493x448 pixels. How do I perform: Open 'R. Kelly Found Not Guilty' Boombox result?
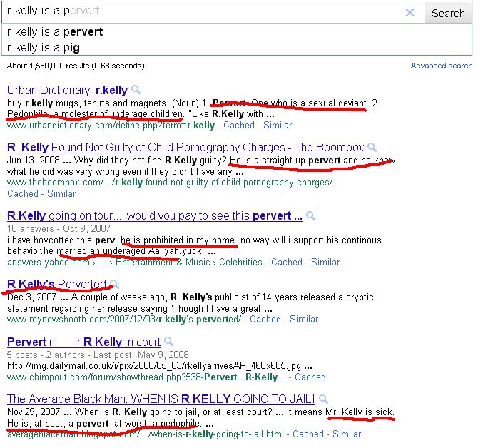185,147
